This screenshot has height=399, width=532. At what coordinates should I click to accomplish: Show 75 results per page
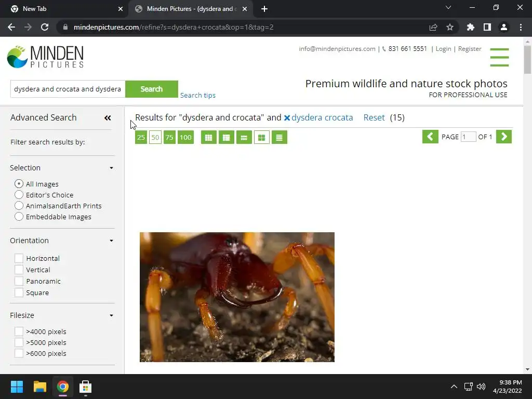[169, 137]
